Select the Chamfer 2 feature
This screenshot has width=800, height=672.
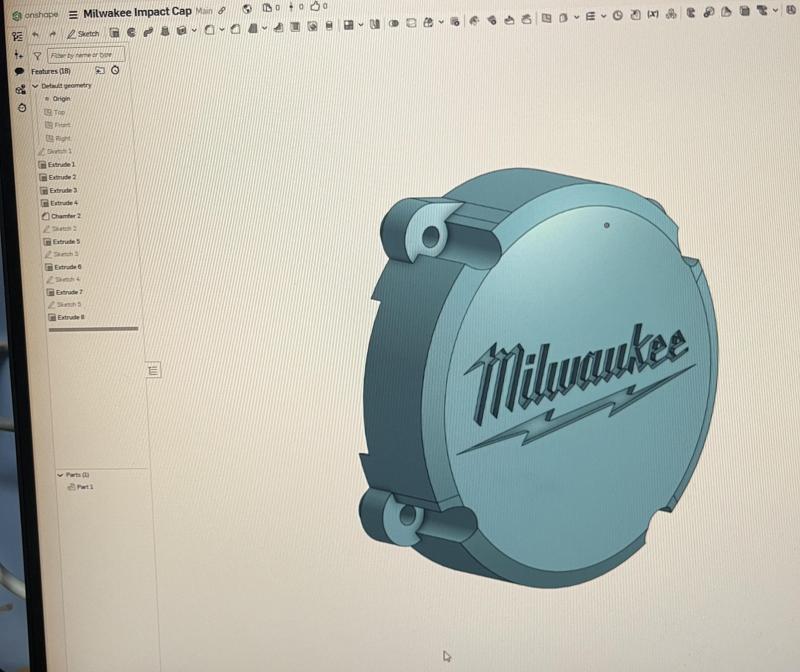[61, 216]
